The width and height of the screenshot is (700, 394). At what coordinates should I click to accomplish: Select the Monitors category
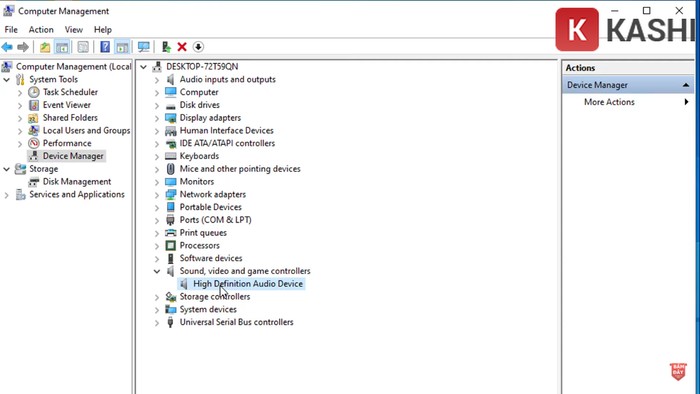pos(196,182)
